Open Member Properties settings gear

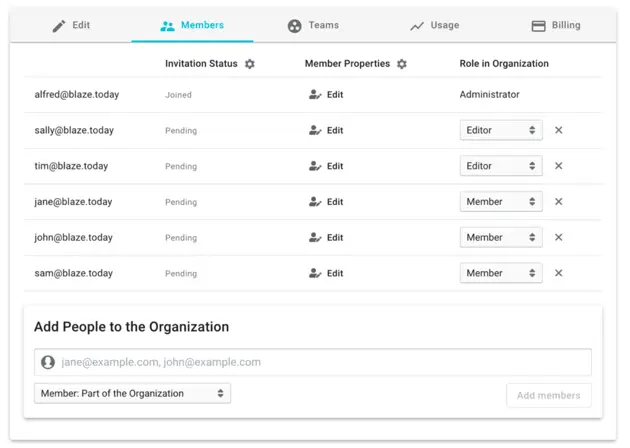pyautogui.click(x=402, y=64)
